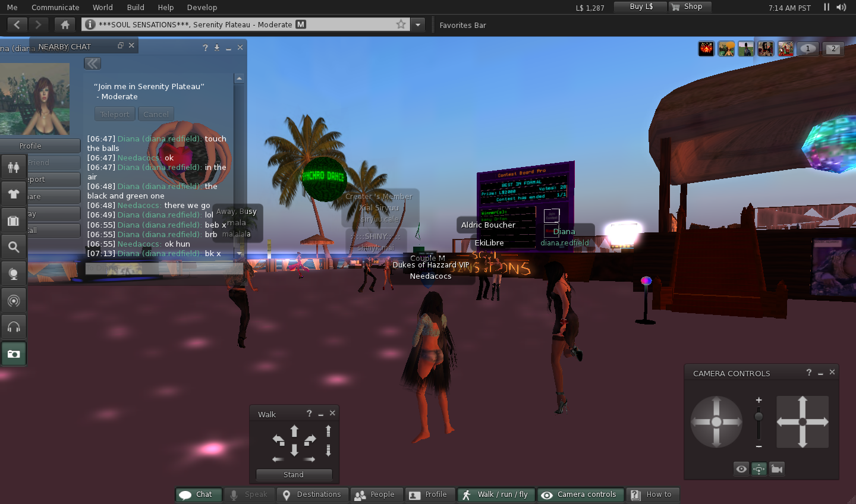Expand the location history dropdown arrow
The width and height of the screenshot is (856, 504).
tap(418, 24)
